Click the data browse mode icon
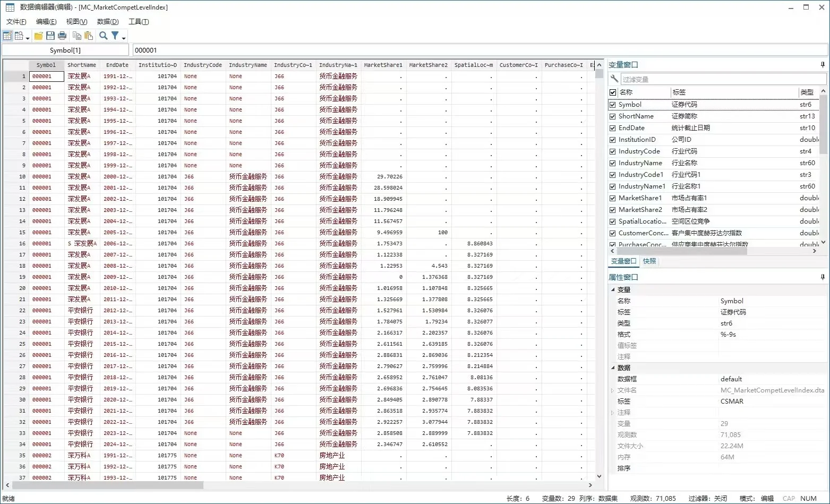The height and width of the screenshot is (504, 830). (x=19, y=36)
